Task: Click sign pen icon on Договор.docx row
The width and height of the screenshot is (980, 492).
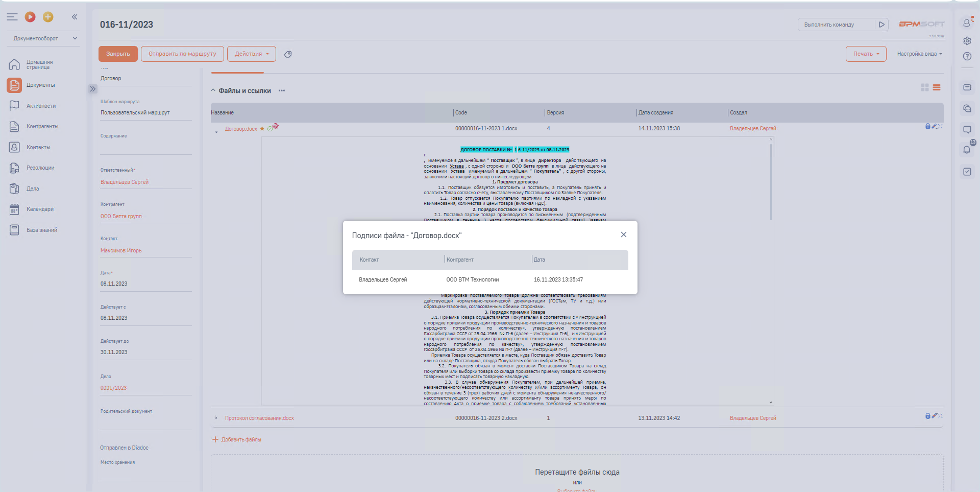Action: point(934,126)
